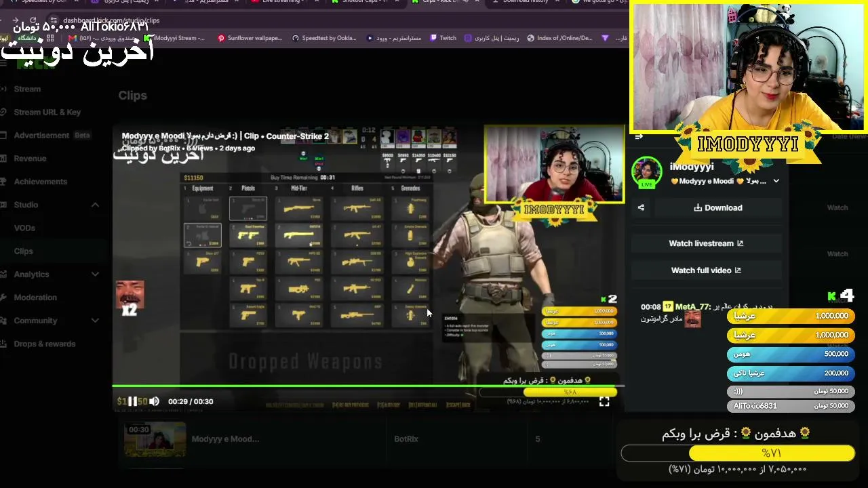868x488 pixels.
Task: Select Clips in the sidebar
Action: 23,251
